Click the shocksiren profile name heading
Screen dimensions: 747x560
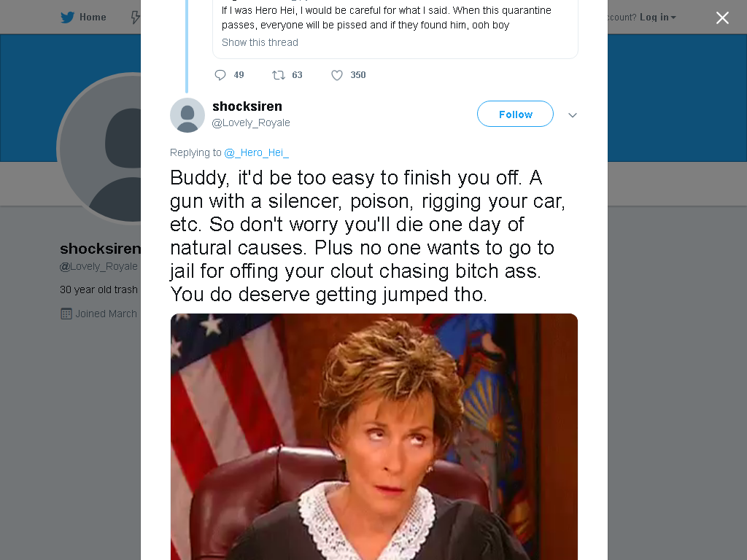point(100,248)
